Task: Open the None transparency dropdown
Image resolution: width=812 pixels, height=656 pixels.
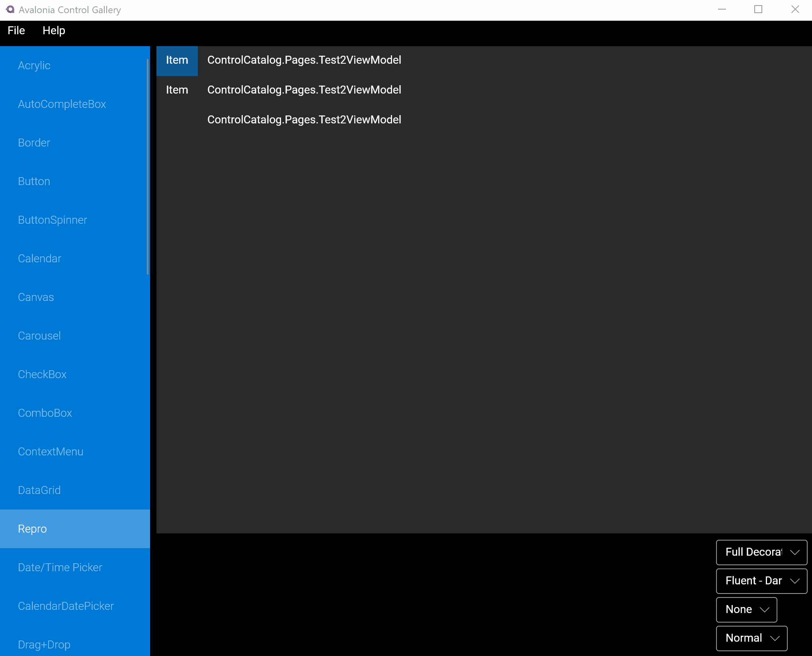Action: [x=746, y=609]
